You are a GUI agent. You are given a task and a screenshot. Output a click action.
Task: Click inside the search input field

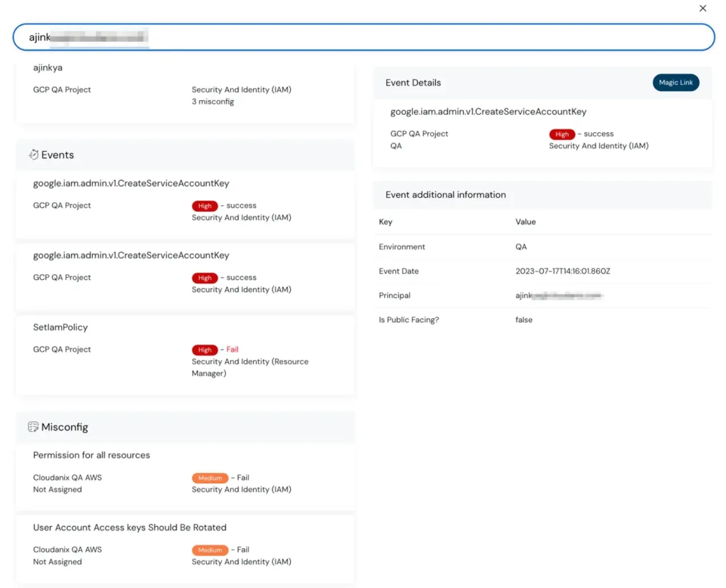(364, 37)
